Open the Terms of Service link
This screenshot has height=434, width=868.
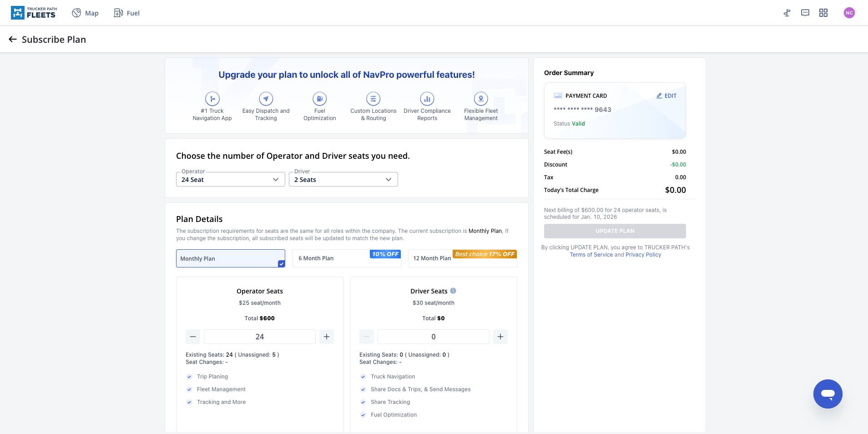point(591,255)
